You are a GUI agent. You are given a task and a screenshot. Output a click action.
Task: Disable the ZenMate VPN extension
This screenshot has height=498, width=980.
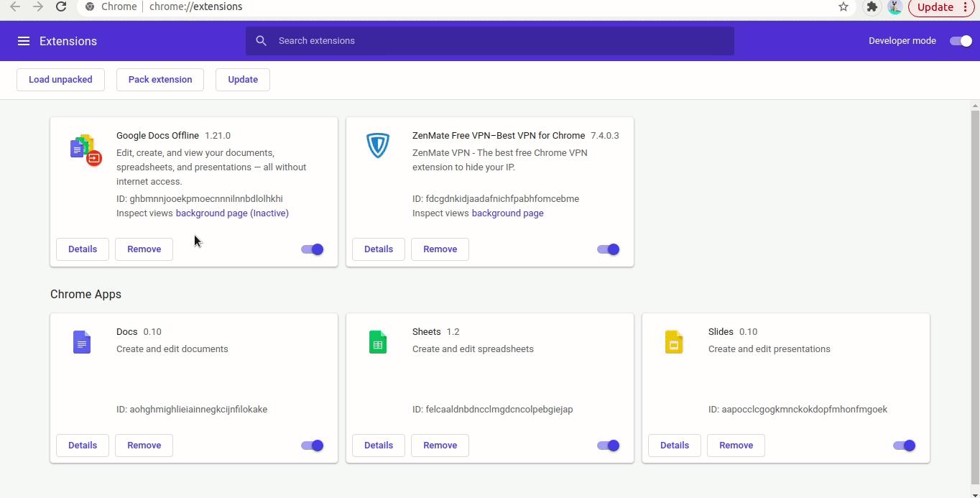[609, 249]
